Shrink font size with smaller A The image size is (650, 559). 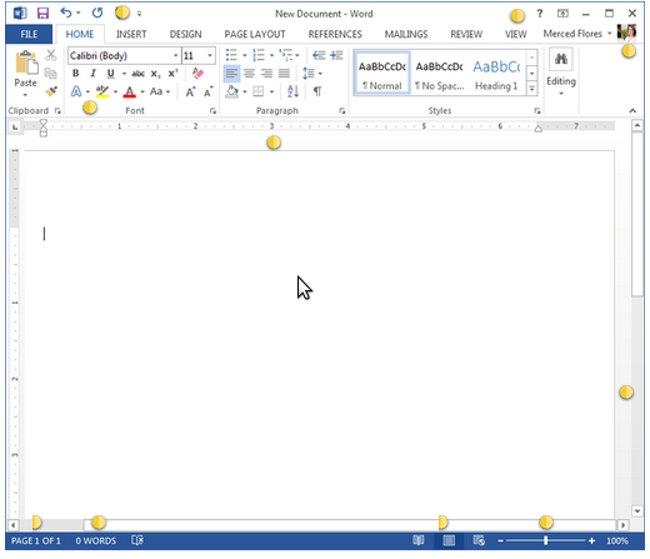click(x=208, y=92)
